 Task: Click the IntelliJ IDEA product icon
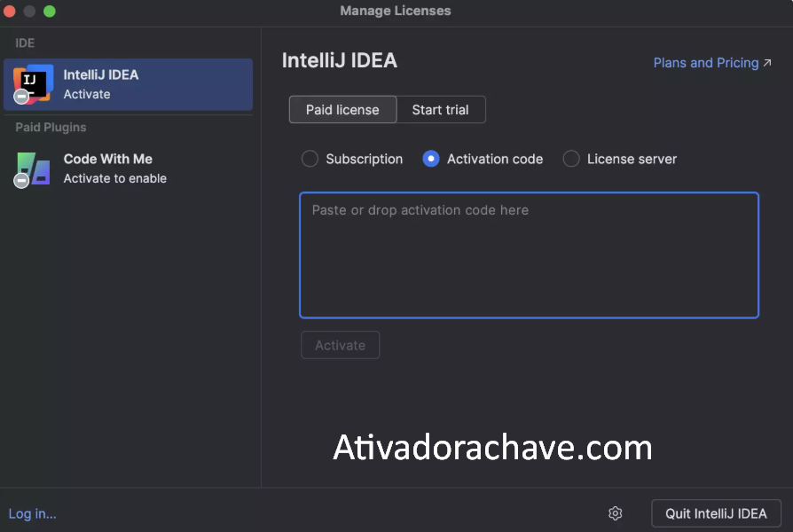33,84
